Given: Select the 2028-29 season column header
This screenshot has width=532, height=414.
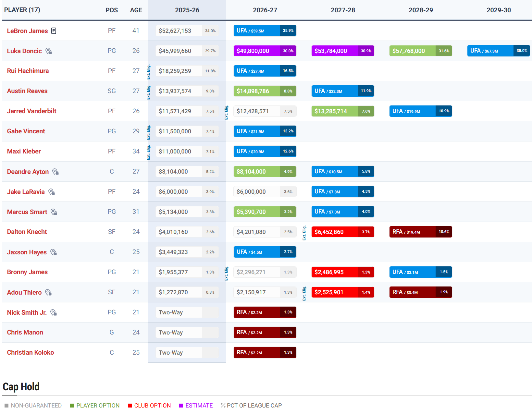Looking at the screenshot, I should [x=421, y=10].
